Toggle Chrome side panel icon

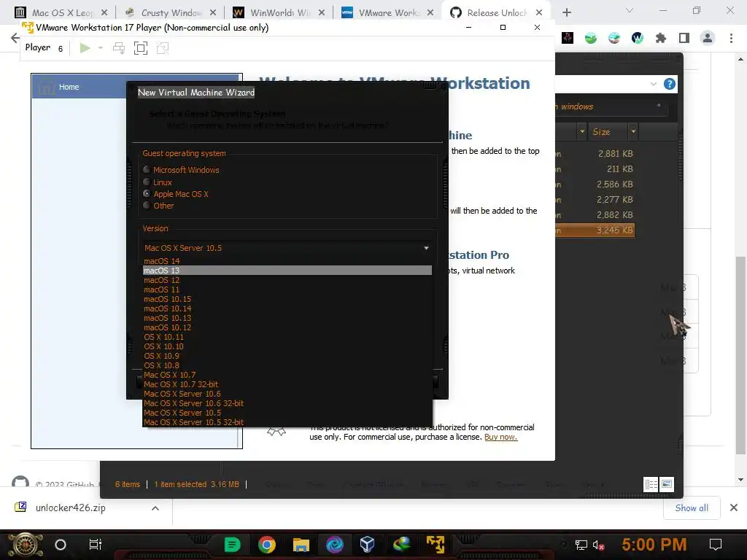[x=684, y=38]
